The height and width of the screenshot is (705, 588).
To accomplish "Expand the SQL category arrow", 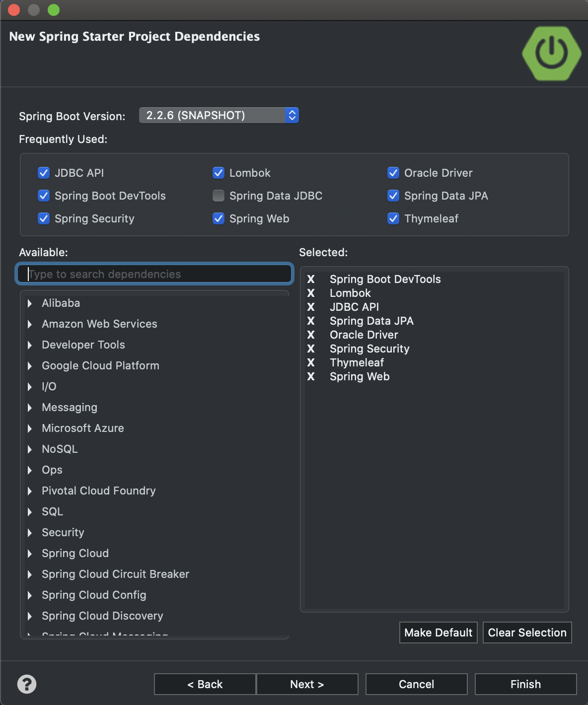I will [x=30, y=512].
